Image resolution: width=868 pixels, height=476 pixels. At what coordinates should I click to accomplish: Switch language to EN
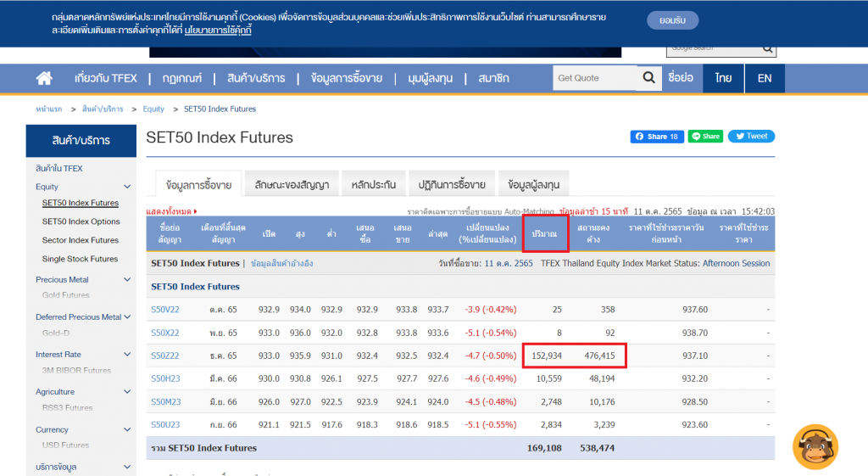[765, 78]
